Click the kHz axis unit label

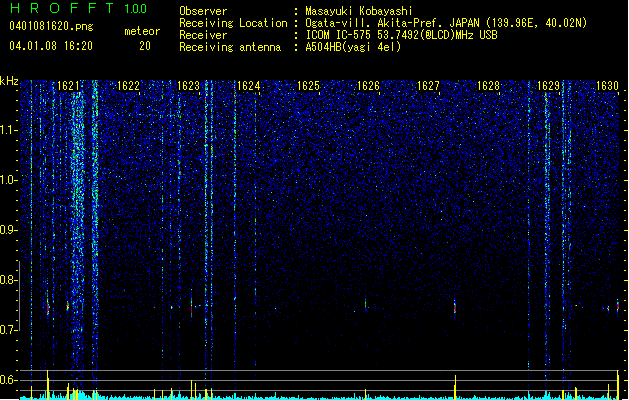9,81
